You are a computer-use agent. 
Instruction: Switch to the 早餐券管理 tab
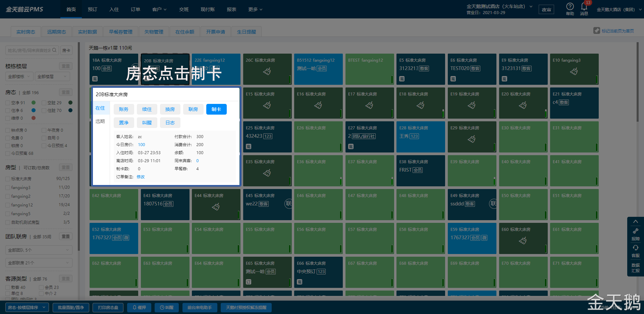[121, 32]
